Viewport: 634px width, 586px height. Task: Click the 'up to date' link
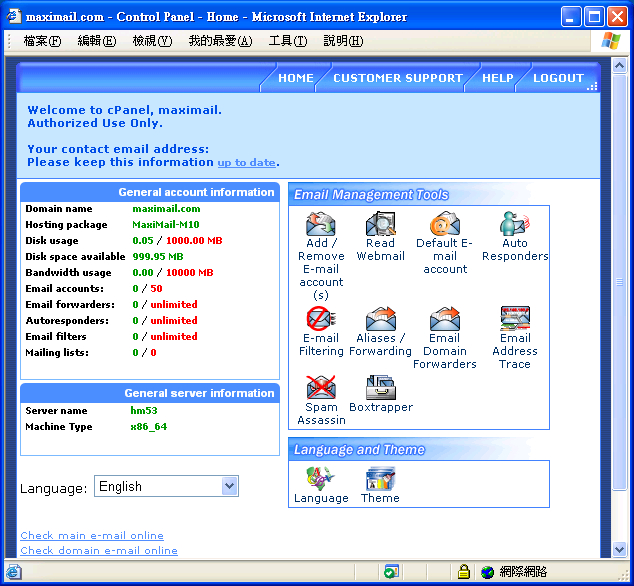[x=246, y=162]
